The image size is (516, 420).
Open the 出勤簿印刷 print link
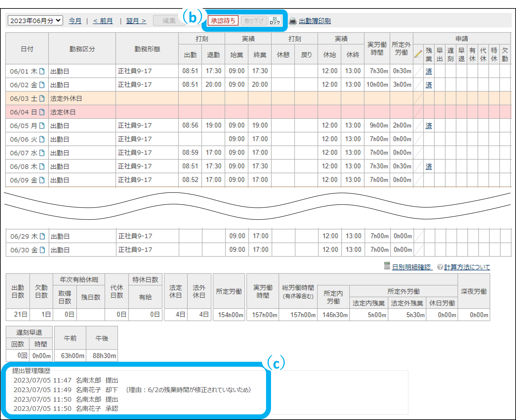coord(315,21)
